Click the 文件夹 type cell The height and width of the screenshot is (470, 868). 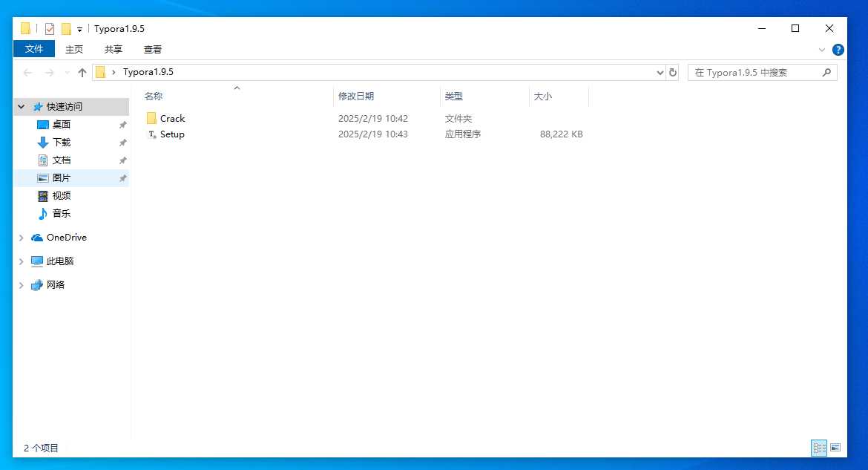[458, 119]
